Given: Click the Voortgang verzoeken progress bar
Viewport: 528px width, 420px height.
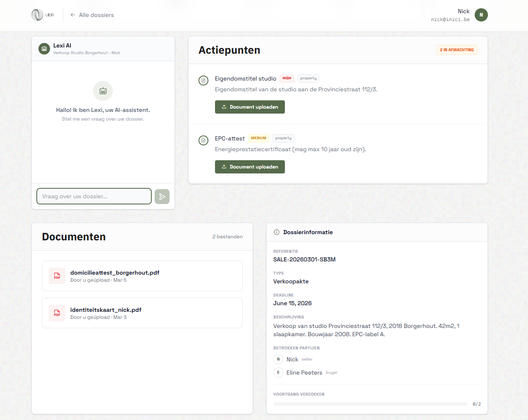Looking at the screenshot, I should [x=370, y=404].
